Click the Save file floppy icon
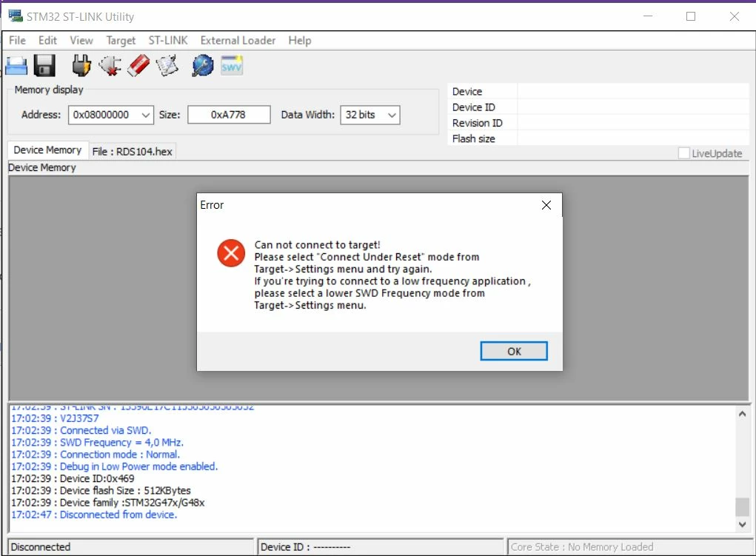Image resolution: width=756 pixels, height=556 pixels. pos(44,66)
